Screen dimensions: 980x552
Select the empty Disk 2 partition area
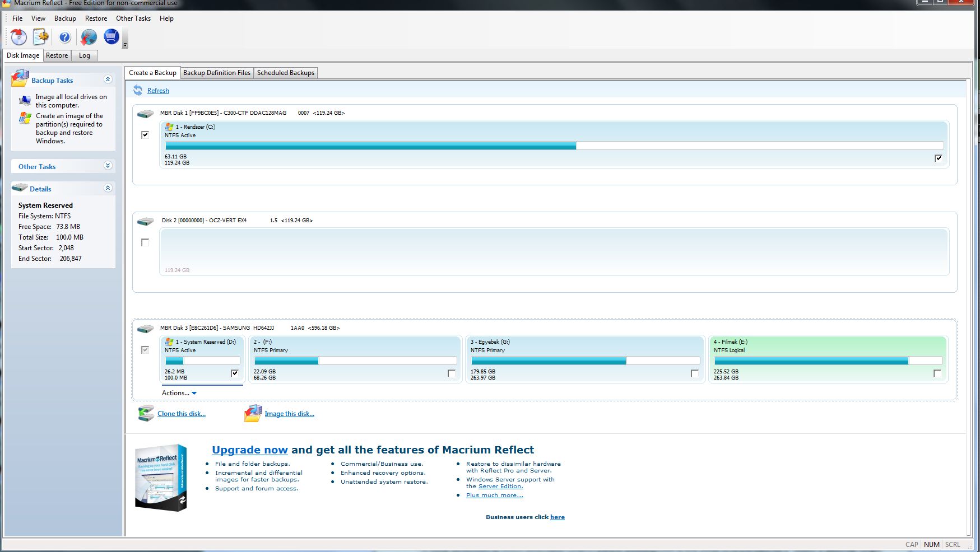[554, 251]
